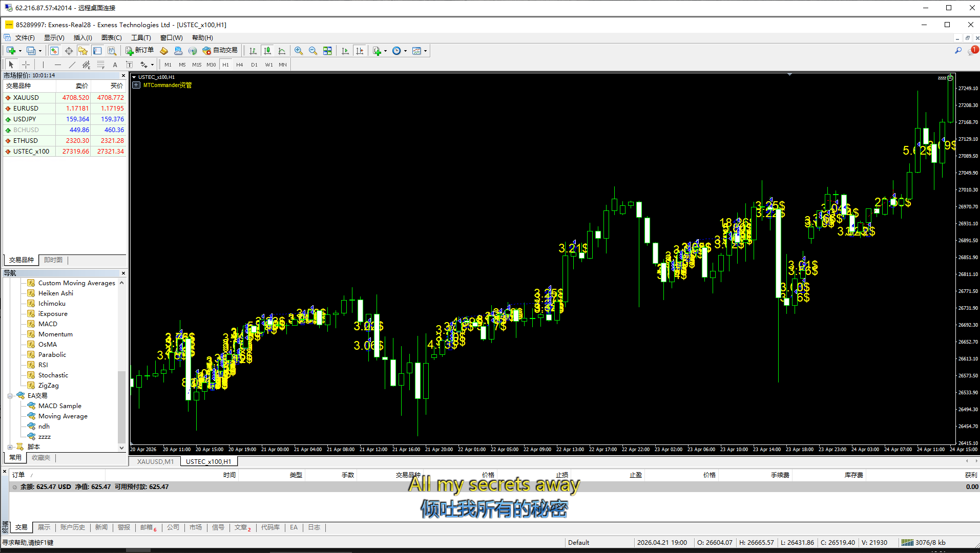Open the 工具(T) menu
Image resolution: width=980 pixels, height=553 pixels.
point(141,38)
